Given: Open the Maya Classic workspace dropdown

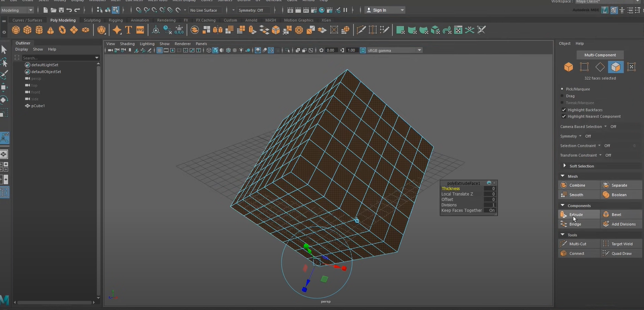Looking at the screenshot, I should [x=608, y=2].
